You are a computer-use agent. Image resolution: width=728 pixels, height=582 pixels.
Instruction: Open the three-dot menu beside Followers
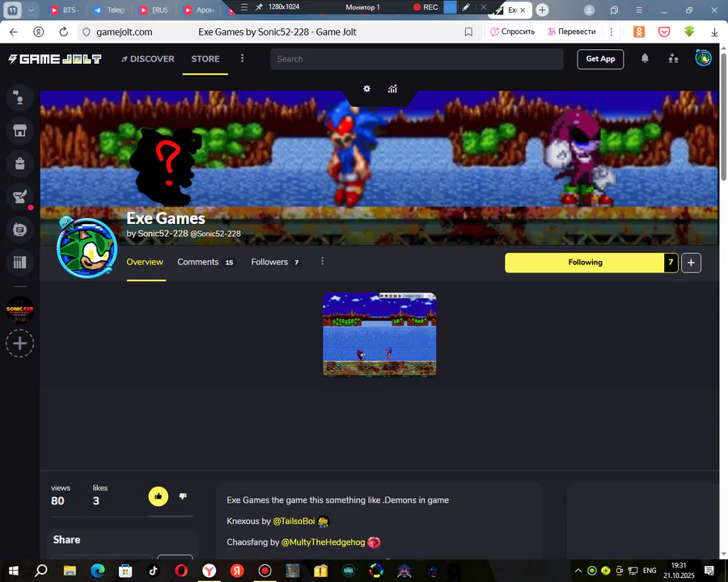point(322,262)
